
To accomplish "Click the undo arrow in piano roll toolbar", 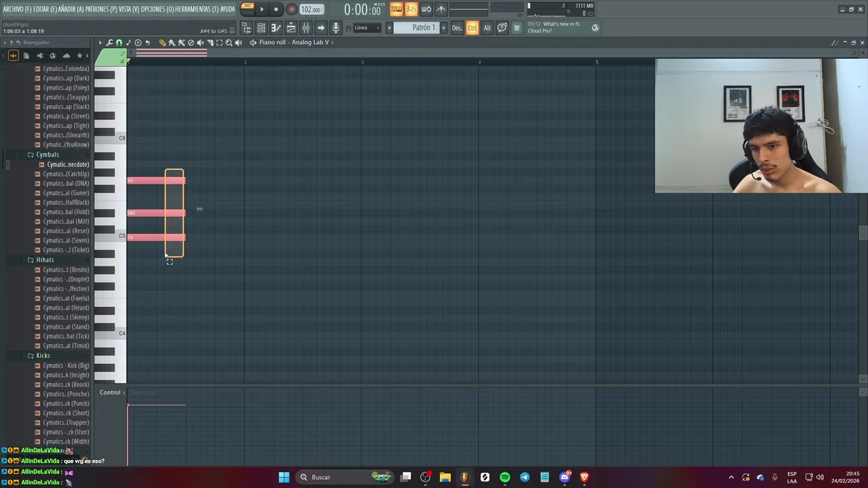I will pyautogui.click(x=147, y=42).
